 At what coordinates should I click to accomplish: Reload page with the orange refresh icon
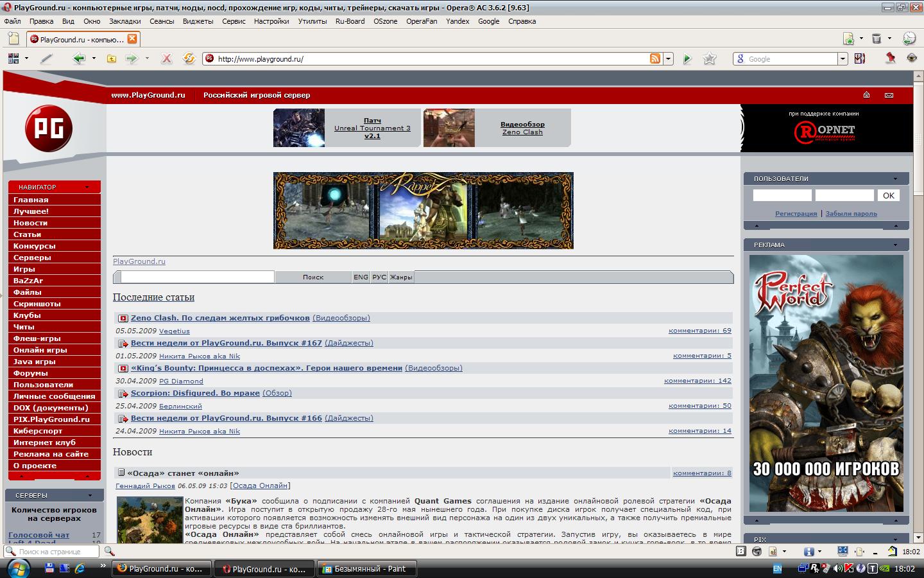[189, 58]
